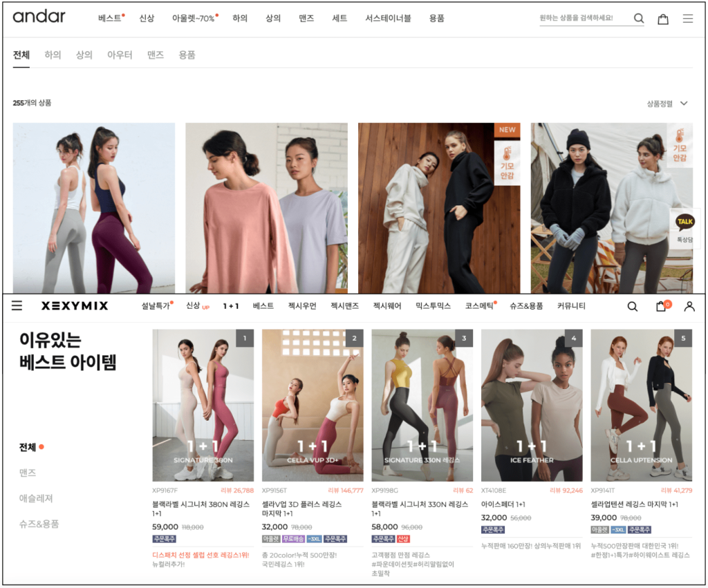The width and height of the screenshot is (708, 588).
Task: Select andar 전체 category tab
Action: tap(21, 55)
